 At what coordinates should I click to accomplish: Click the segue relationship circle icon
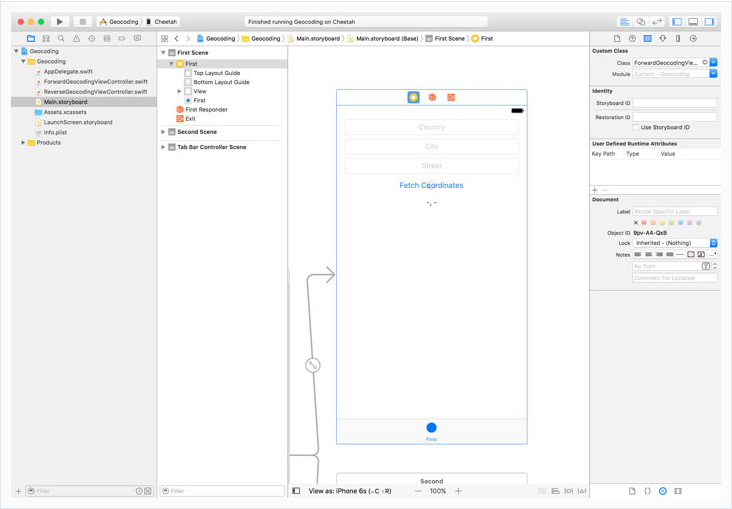coord(313,365)
